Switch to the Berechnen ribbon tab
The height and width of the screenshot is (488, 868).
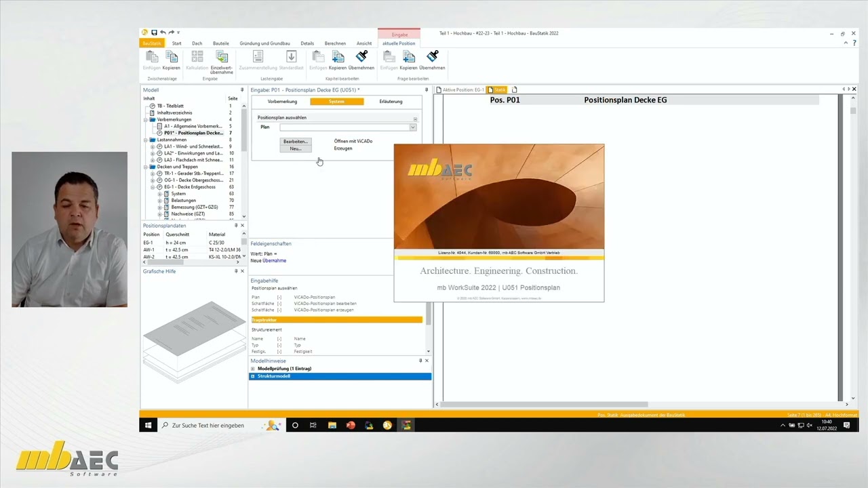pos(335,43)
